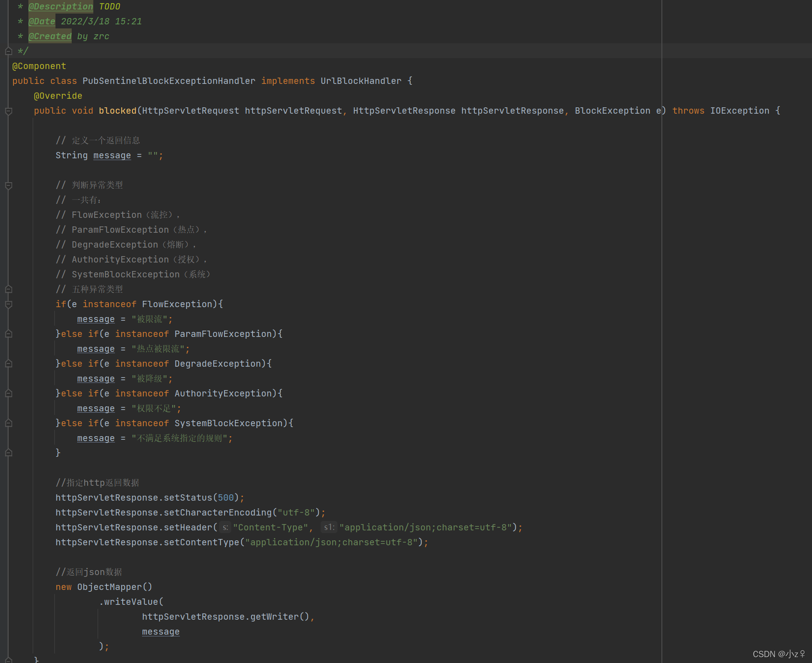Collapse the else-if SystemBlockException fold marker
This screenshot has height=663, width=812.
pos(9,424)
